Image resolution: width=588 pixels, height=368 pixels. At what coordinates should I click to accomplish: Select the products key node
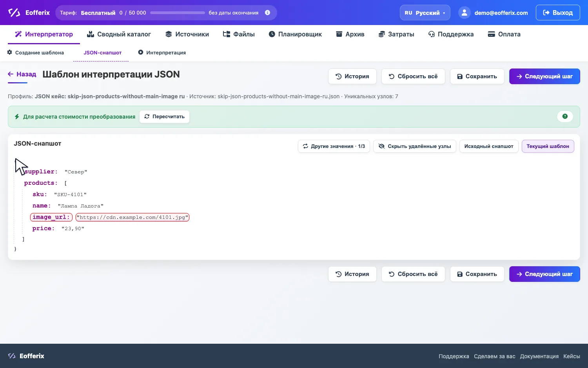pos(41,183)
